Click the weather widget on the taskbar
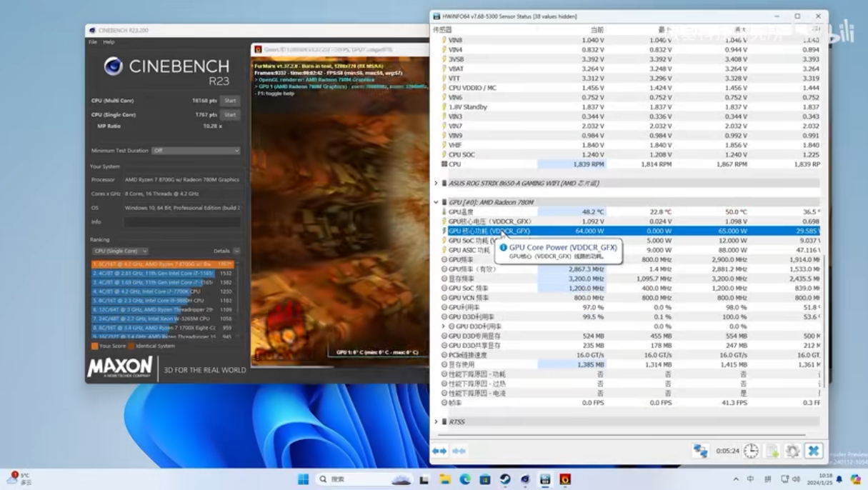This screenshot has width=868, height=490. click(x=19, y=479)
